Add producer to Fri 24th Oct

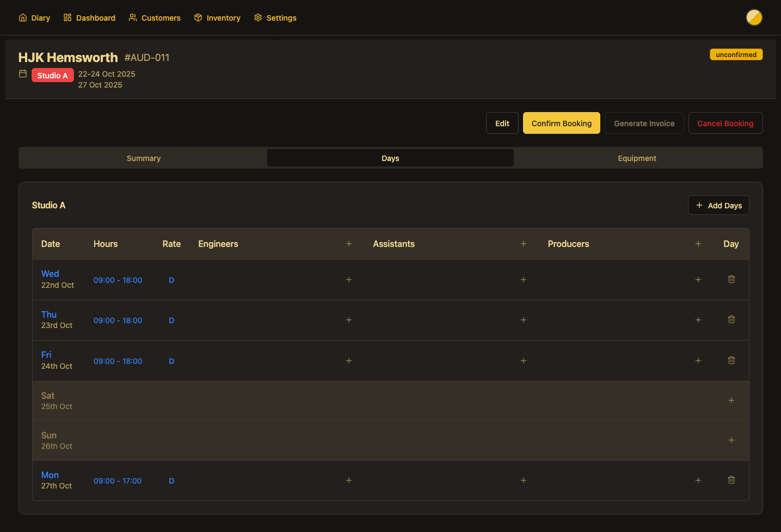point(698,361)
